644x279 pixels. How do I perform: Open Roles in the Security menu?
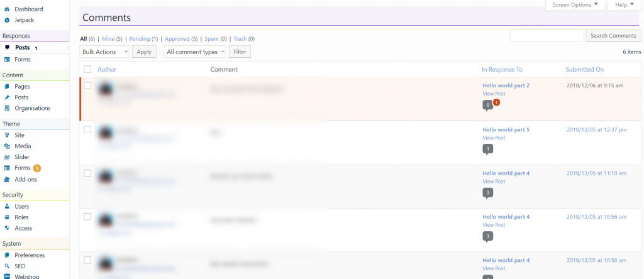[21, 217]
